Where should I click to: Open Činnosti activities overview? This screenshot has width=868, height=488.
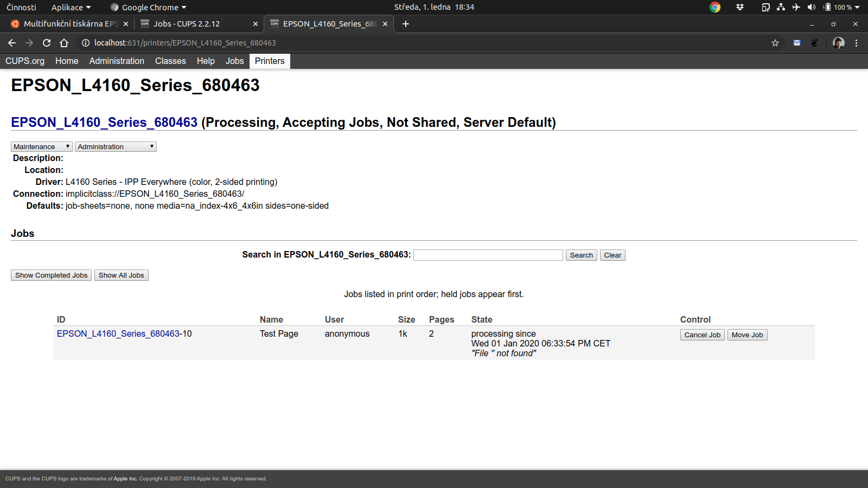pyautogui.click(x=21, y=7)
